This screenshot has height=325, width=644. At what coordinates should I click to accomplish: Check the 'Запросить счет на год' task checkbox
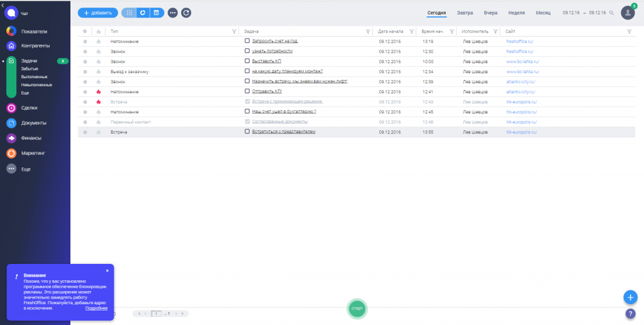[247, 41]
